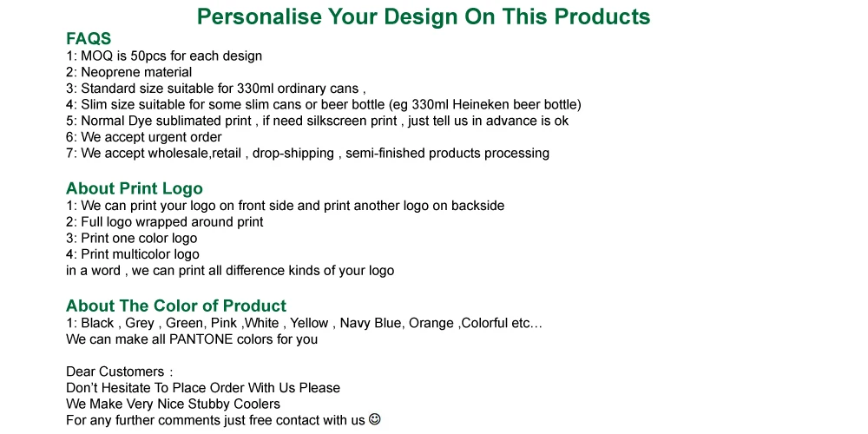The height and width of the screenshot is (434, 868).
Task: Click the line listing Black, Grey, Green colors
Action: tap(304, 323)
